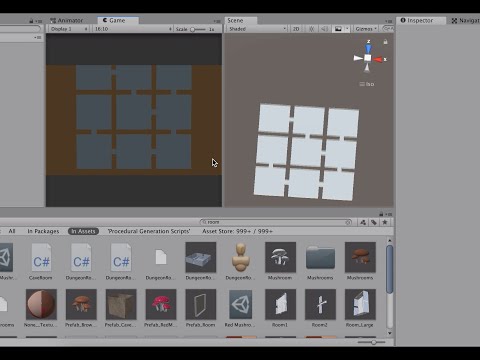The image size is (480, 360).
Task: Open the Game view pane options menu
Action: pos(217,21)
